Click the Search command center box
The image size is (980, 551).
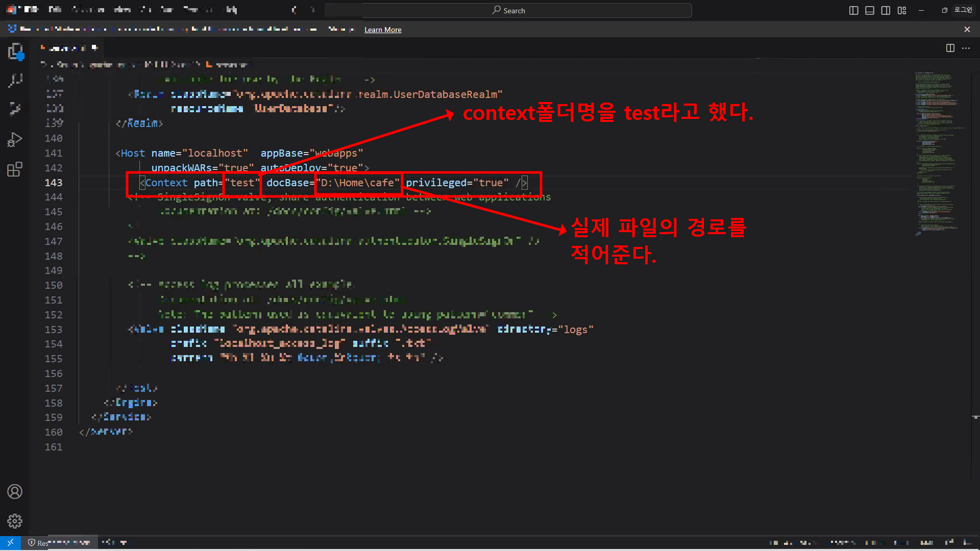pyautogui.click(x=508, y=10)
